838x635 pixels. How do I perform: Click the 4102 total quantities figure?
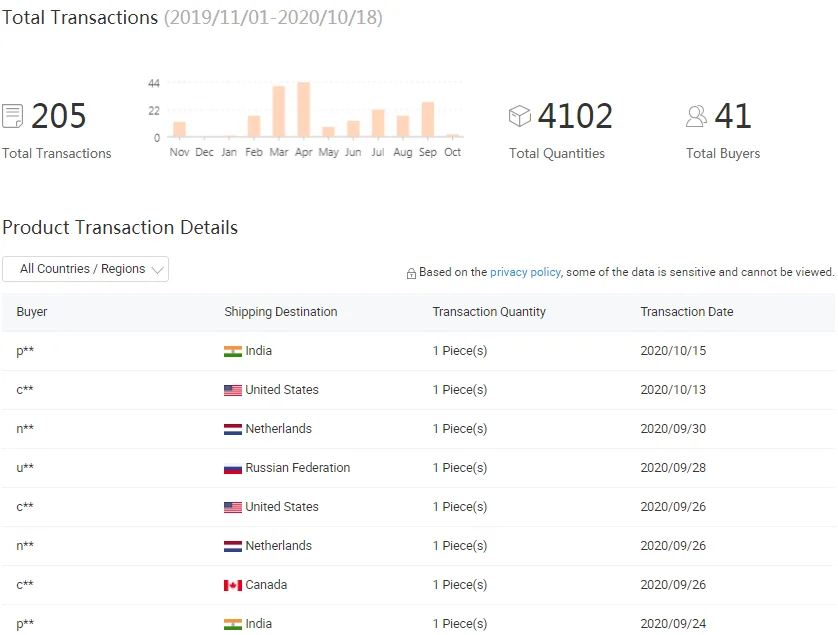575,115
